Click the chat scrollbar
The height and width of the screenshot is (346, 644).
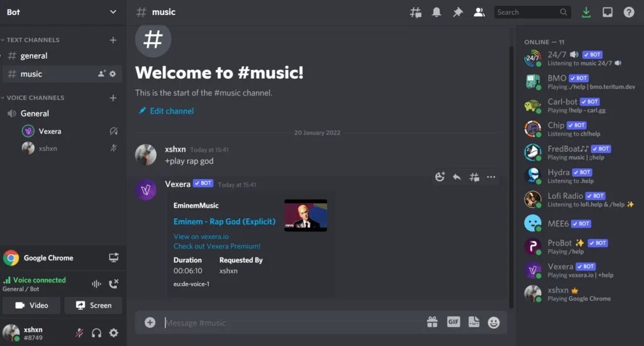pyautogui.click(x=511, y=177)
